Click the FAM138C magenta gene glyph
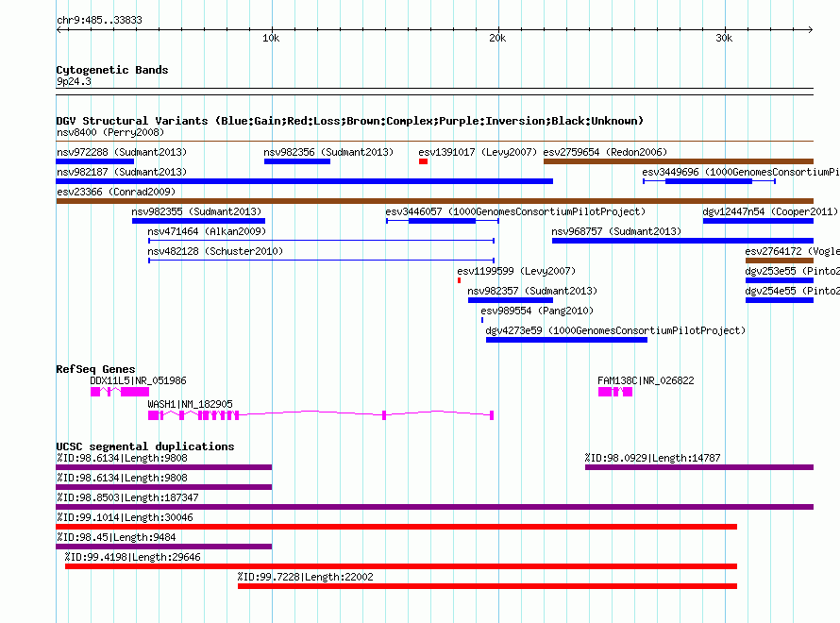Screen dimensions: 840x623 (615, 392)
